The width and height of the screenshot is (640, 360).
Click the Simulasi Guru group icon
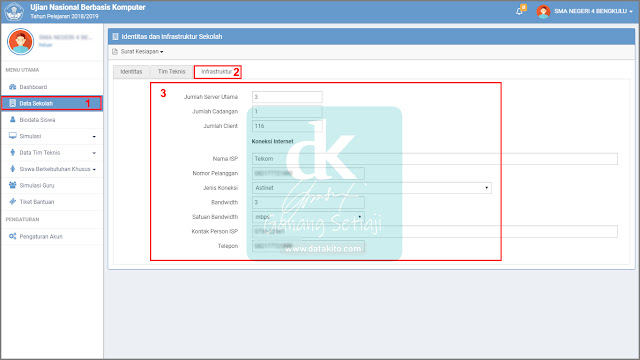13,185
